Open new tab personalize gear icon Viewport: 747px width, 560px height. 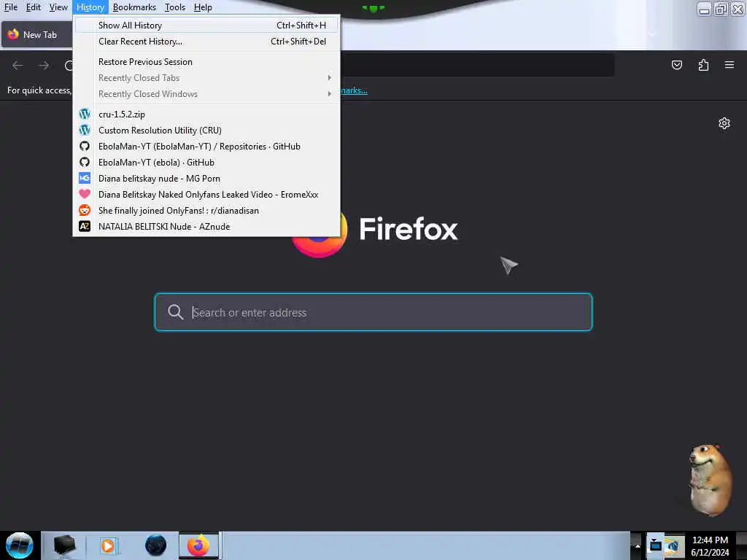click(724, 123)
